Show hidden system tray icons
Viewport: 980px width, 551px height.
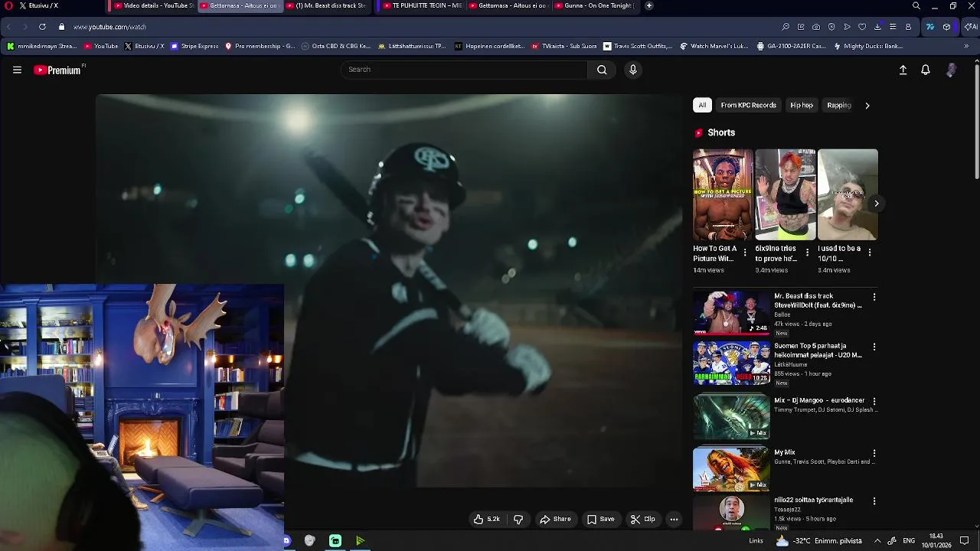[877, 541]
